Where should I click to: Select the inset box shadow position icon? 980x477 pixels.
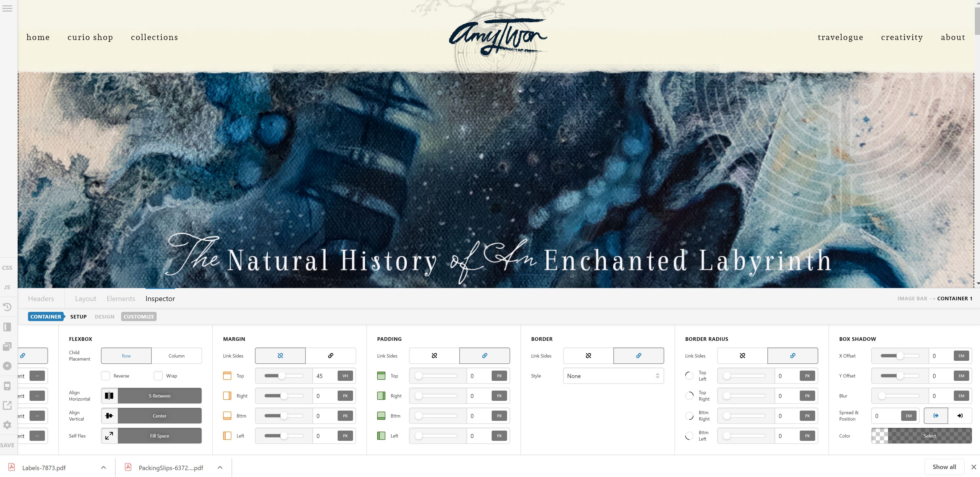coord(959,416)
